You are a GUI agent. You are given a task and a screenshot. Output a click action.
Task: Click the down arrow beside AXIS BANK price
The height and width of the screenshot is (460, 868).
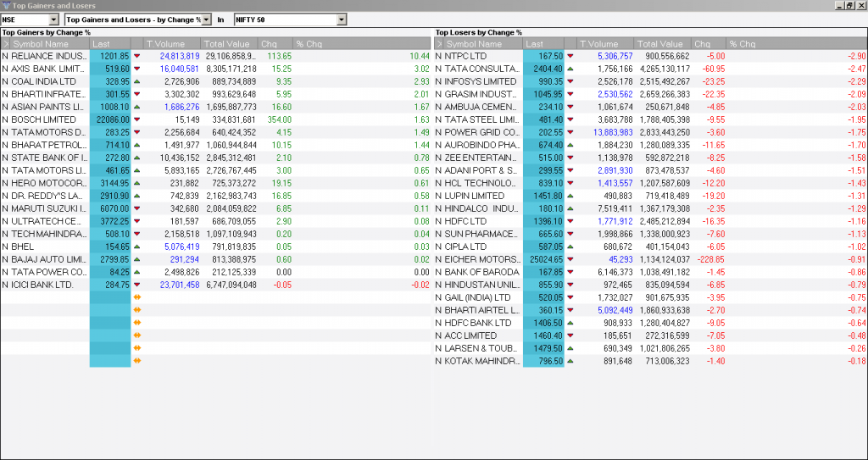click(137, 69)
